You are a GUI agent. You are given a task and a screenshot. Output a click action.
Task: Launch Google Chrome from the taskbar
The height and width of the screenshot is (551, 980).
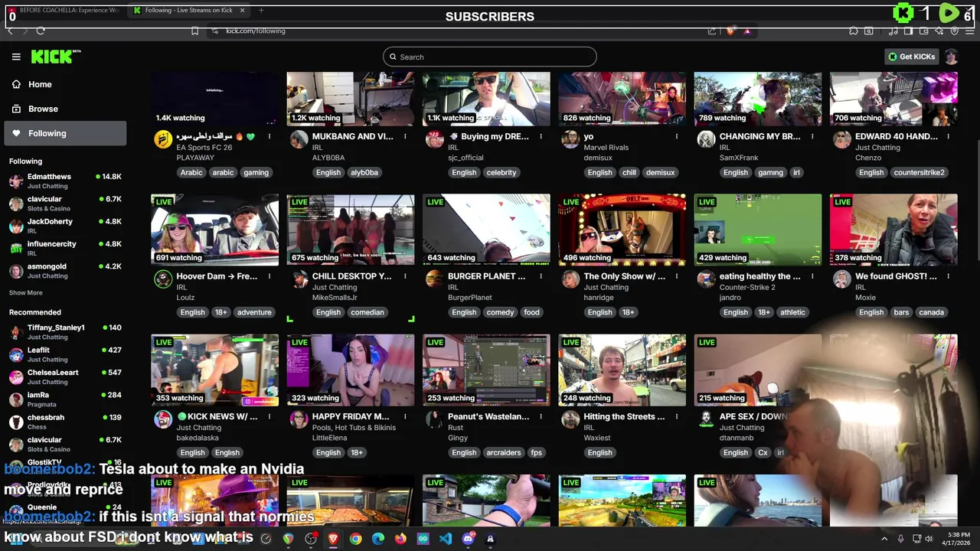click(x=355, y=539)
